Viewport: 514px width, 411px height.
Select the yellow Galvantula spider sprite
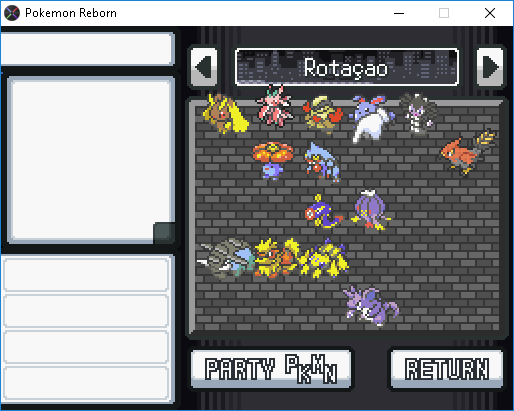tap(323, 258)
